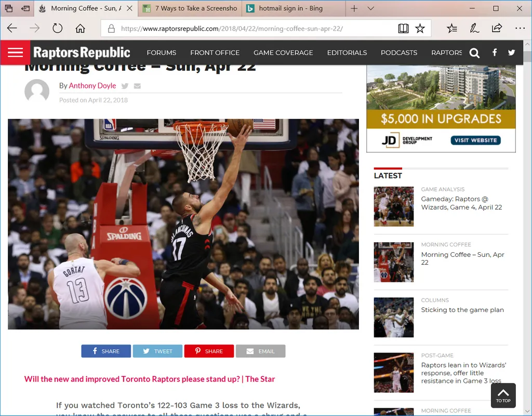
Task: Follow the Toronto Raptors Star article link
Action: 150,379
